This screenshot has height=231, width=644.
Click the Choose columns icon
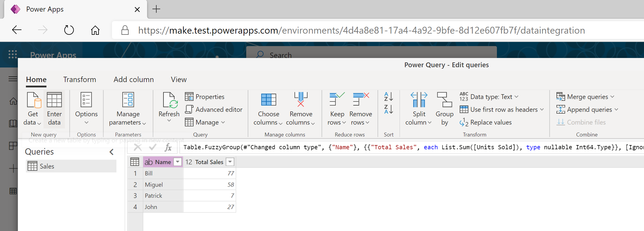click(268, 100)
